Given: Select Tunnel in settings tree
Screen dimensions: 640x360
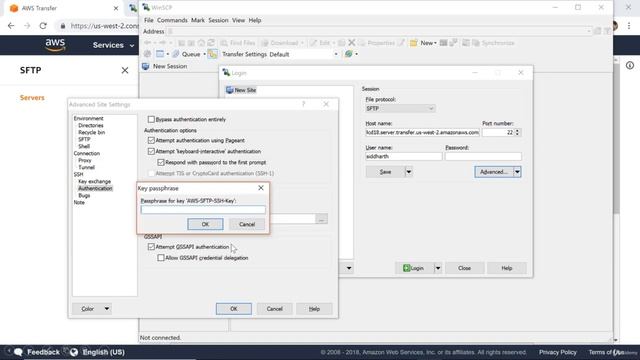Looking at the screenshot, I should [x=87, y=167].
